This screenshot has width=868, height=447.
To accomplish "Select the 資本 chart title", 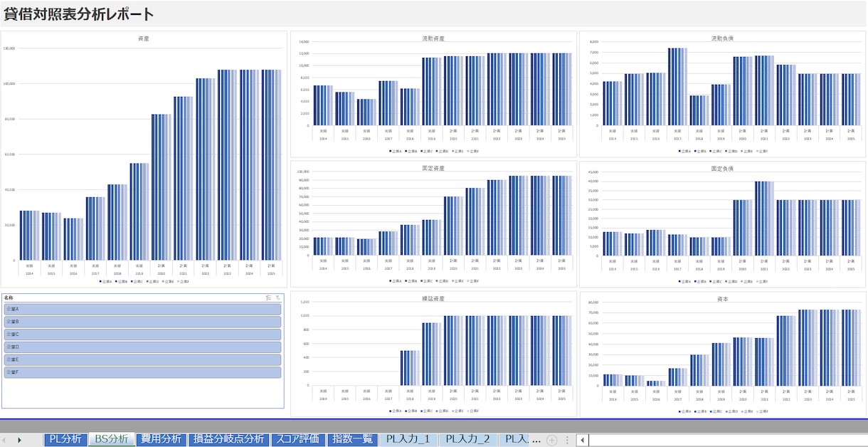I will (x=722, y=298).
